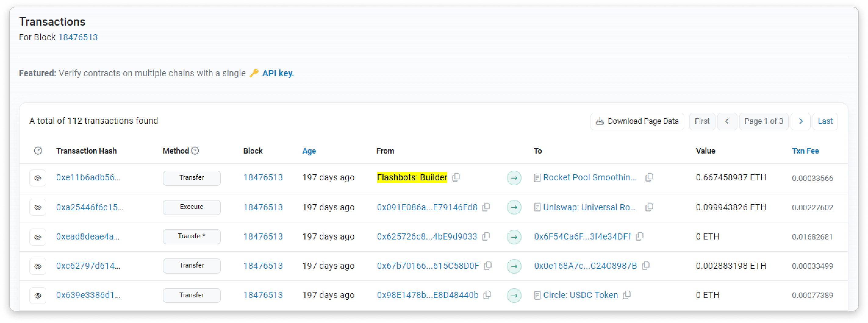Image resolution: width=868 pixels, height=323 pixels.
Task: Copy the Circle: USDC Token address
Action: pos(626,295)
